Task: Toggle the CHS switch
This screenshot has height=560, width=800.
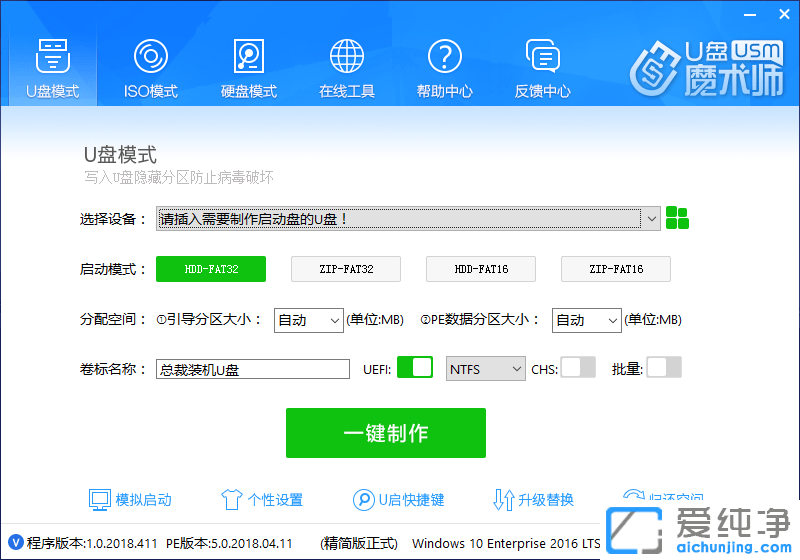Action: coord(577,368)
